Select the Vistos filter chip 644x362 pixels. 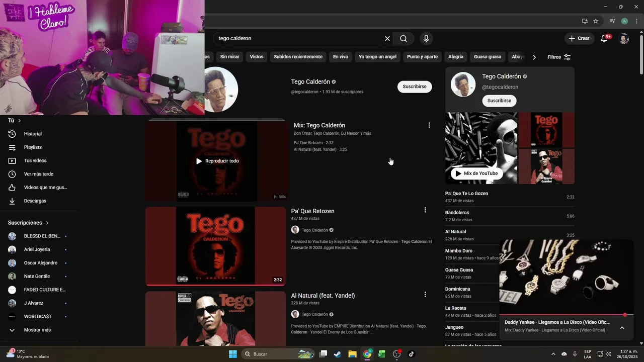point(257,57)
